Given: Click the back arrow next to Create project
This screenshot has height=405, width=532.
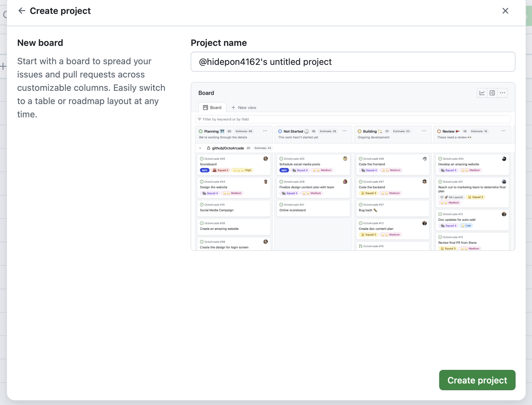Looking at the screenshot, I should point(22,11).
